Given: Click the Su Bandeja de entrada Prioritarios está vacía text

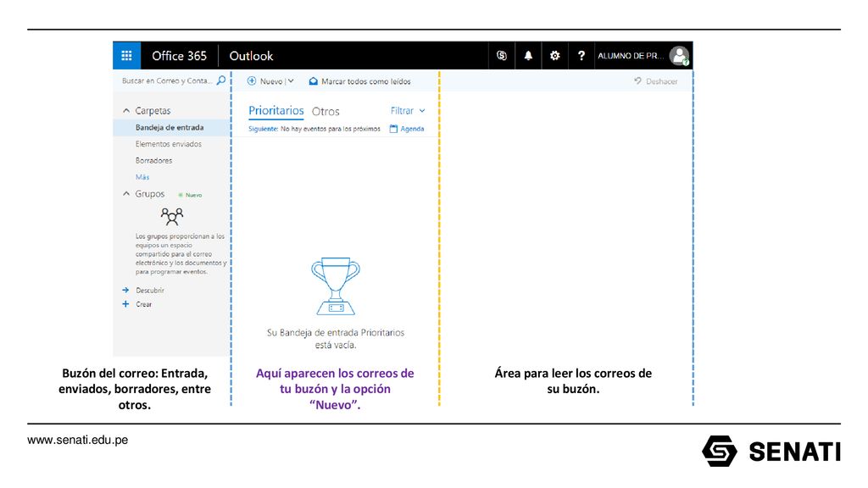Looking at the screenshot, I should click(336, 339).
